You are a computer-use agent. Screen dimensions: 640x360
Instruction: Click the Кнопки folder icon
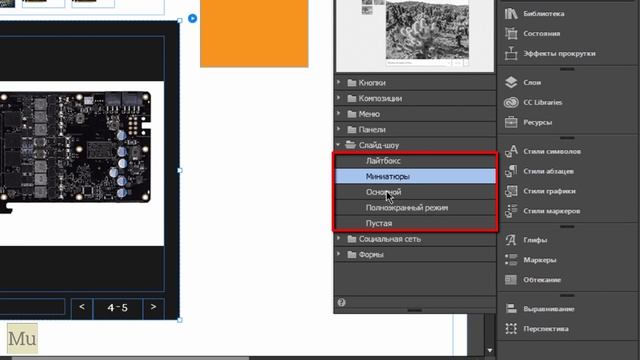click(352, 83)
